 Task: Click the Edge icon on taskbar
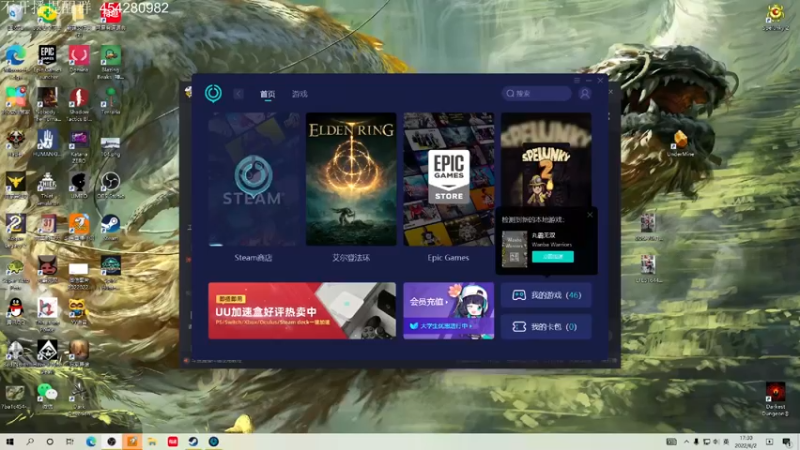(x=91, y=441)
